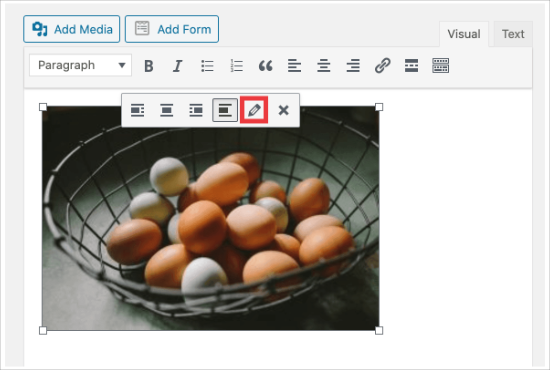Align image center in image toolbar
This screenshot has height=370, width=550.
tap(167, 110)
